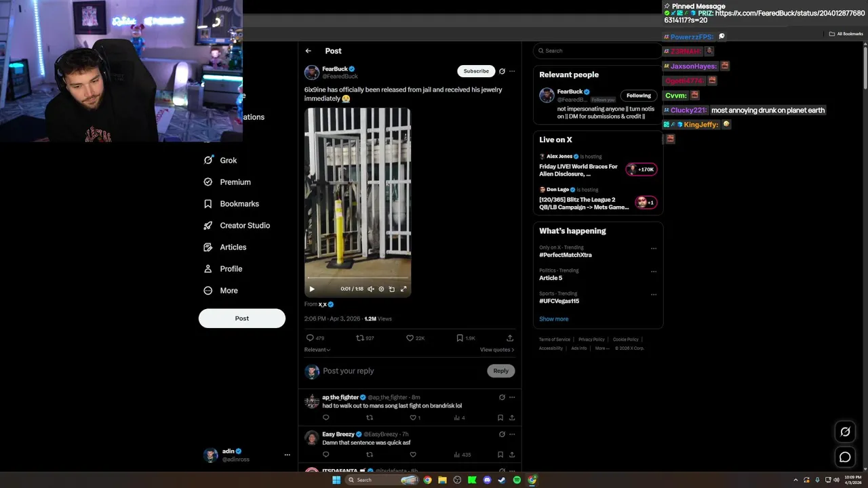Subscribe to FearBuck

(476, 71)
